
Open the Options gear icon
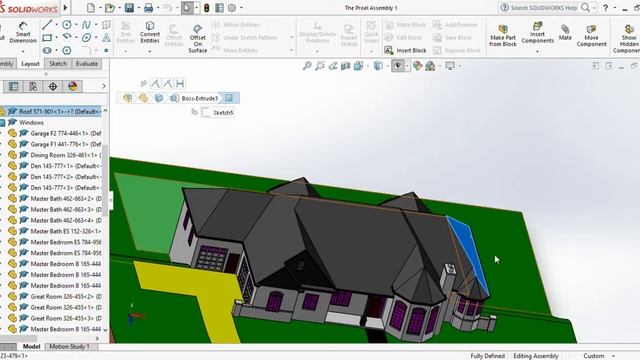[232, 8]
